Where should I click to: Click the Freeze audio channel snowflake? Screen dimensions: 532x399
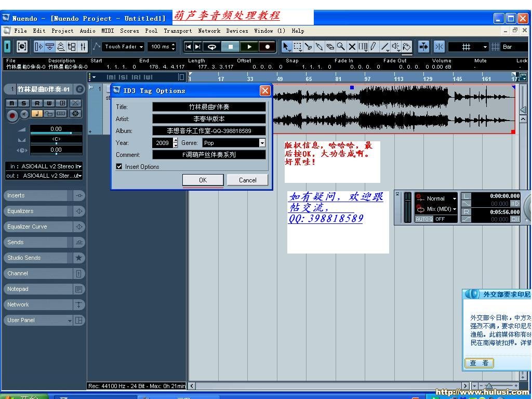coord(76,114)
